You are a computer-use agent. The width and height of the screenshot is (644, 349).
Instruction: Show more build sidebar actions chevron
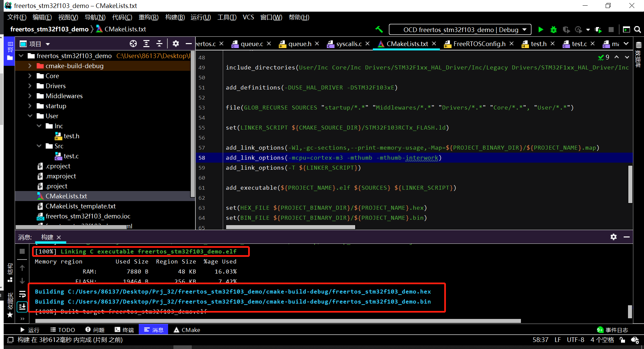tap(22, 319)
